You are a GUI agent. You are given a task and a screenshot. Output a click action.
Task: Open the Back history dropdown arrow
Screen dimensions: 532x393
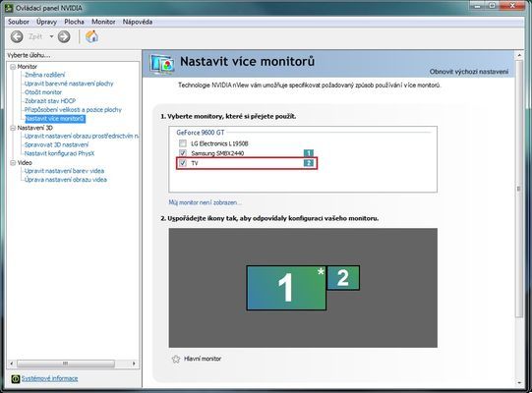51,36
